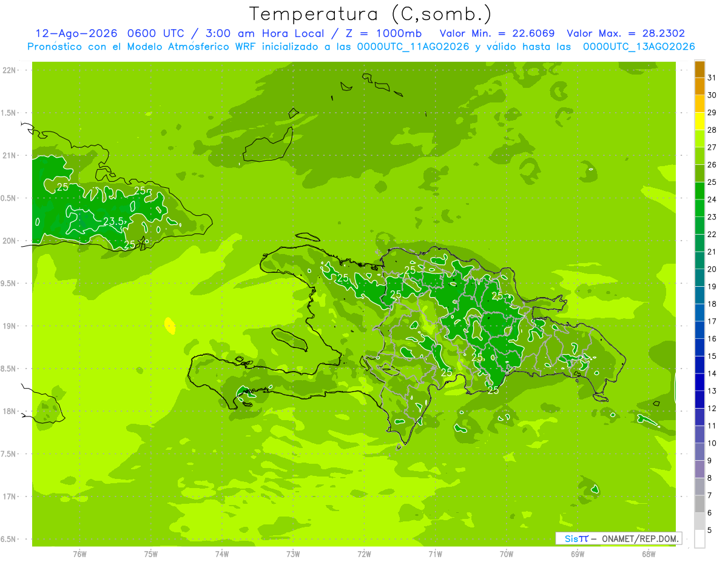The width and height of the screenshot is (728, 562).
Task: Click the '68W' longitude label
Action: click(649, 554)
